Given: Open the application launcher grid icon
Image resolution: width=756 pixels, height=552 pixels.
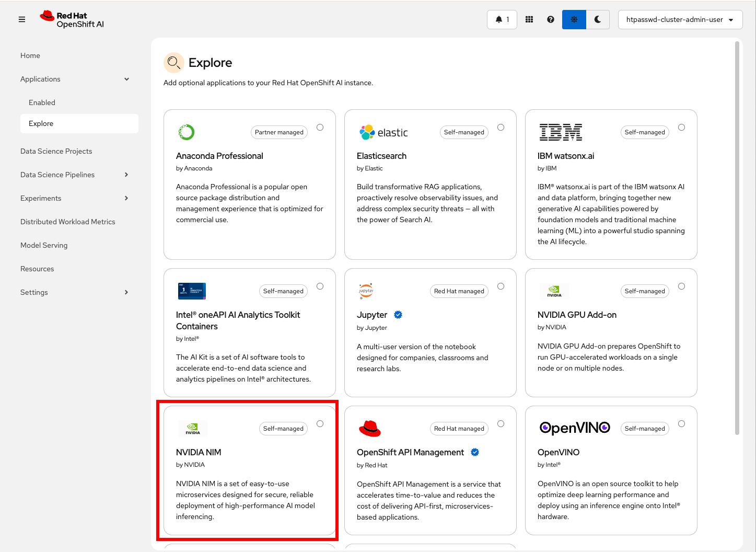Looking at the screenshot, I should coord(529,19).
